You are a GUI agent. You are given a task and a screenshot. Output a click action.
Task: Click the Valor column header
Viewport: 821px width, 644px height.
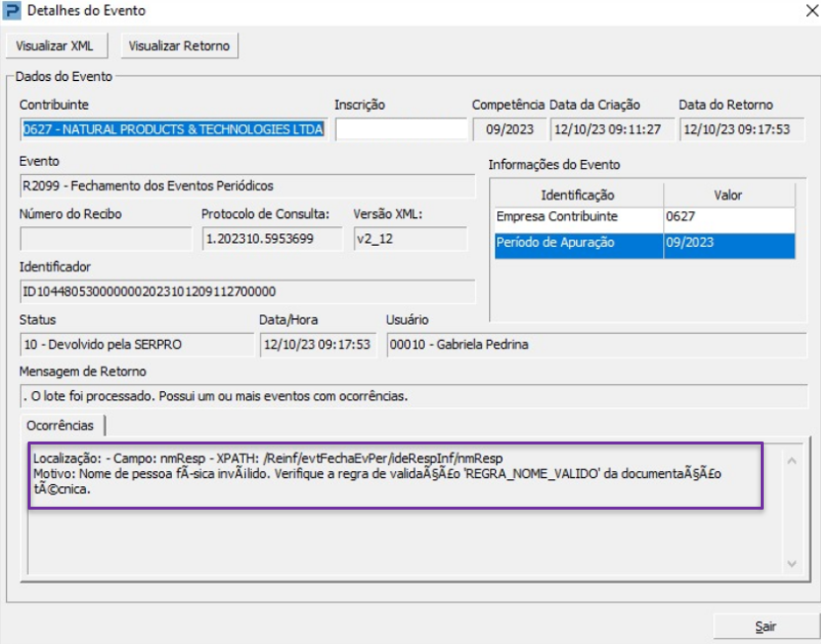tap(728, 196)
